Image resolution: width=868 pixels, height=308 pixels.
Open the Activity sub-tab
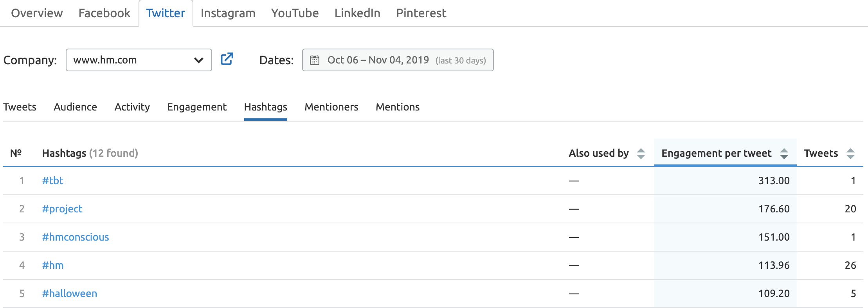[x=132, y=107]
